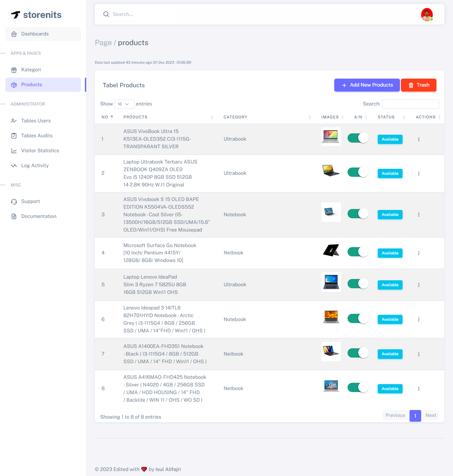Viewport: 453px width, 476px height.
Task: Click the Visitor Statistics chart icon
Action: click(x=14, y=151)
